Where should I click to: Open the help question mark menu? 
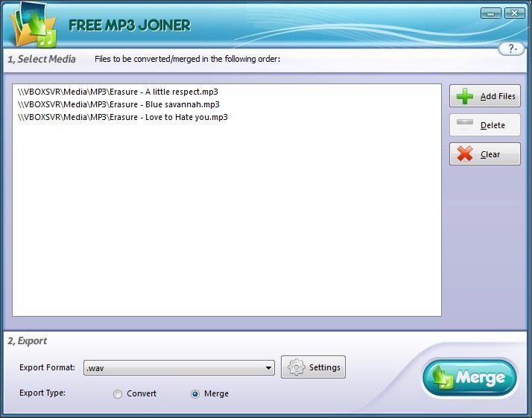pos(512,48)
